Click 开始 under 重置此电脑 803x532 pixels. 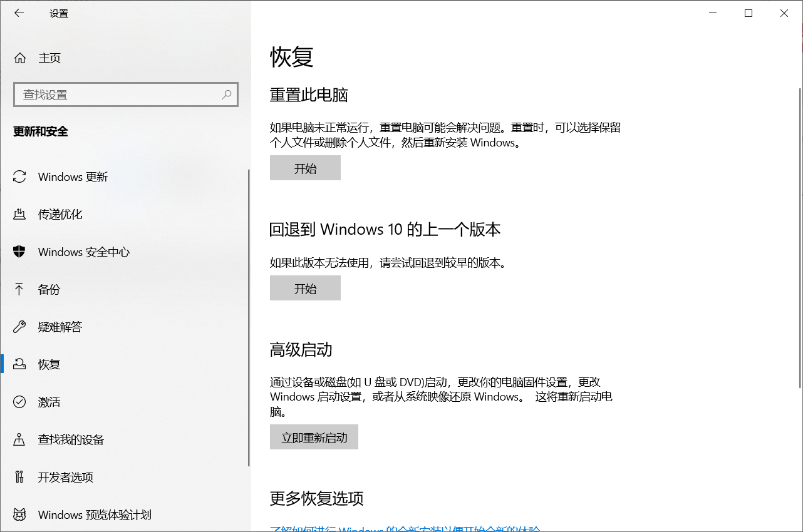(305, 168)
